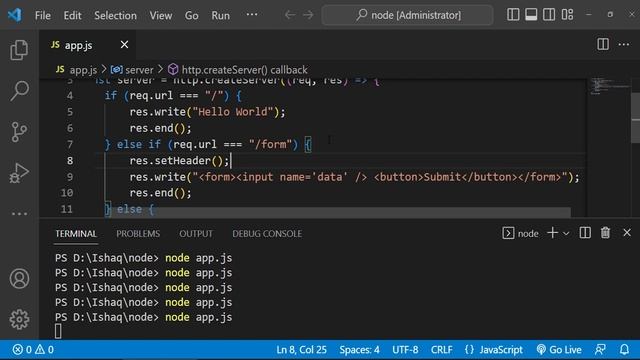Image resolution: width=640 pixels, height=360 pixels.
Task: Toggle the bottom panel layout
Action: (x=531, y=15)
